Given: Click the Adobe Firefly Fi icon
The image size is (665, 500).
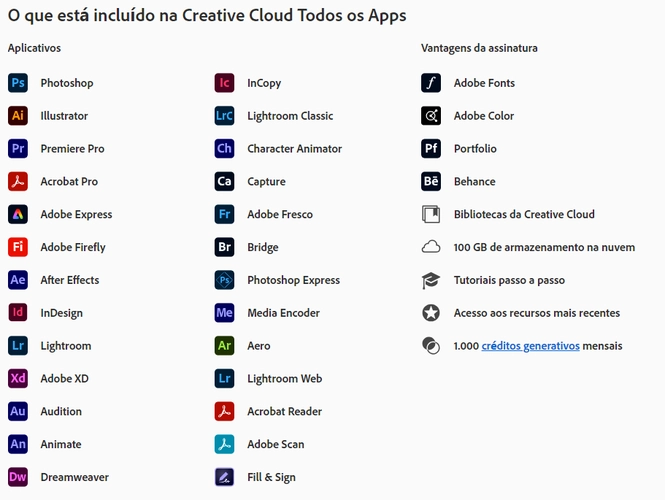Looking at the screenshot, I should tap(18, 247).
